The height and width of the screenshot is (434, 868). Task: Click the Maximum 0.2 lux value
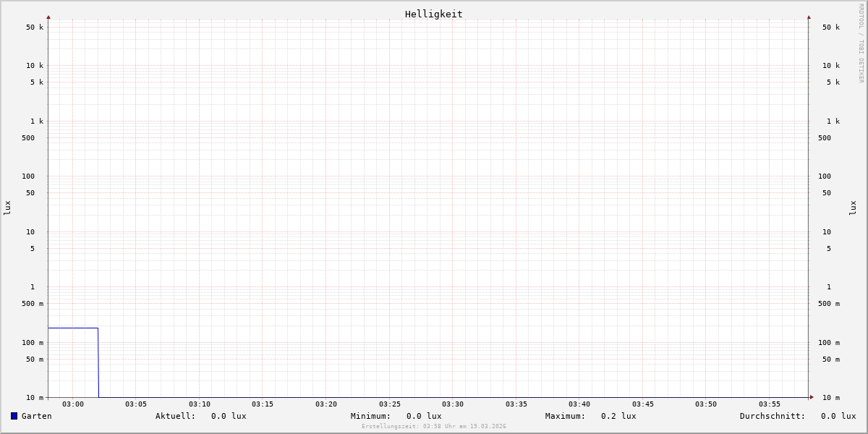pyautogui.click(x=618, y=416)
